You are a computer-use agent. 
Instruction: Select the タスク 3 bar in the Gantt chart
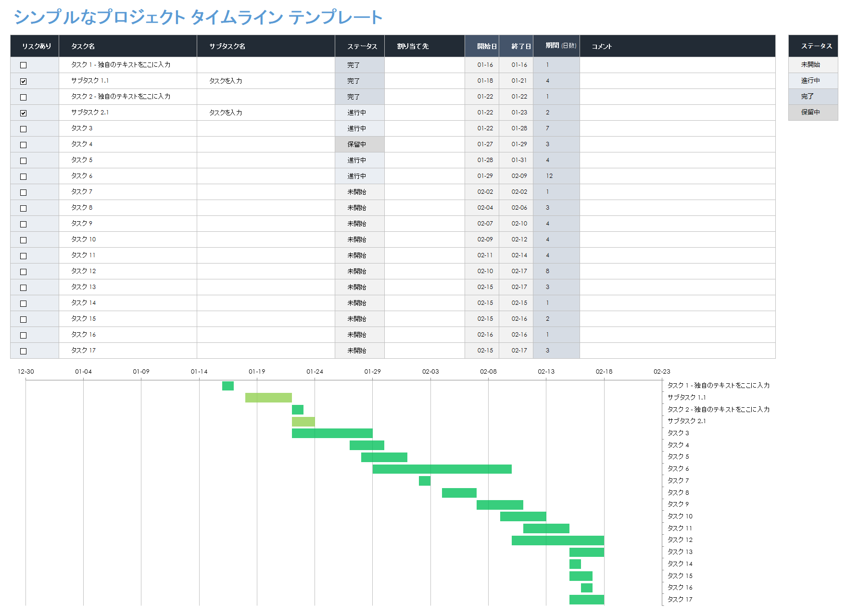pyautogui.click(x=332, y=433)
